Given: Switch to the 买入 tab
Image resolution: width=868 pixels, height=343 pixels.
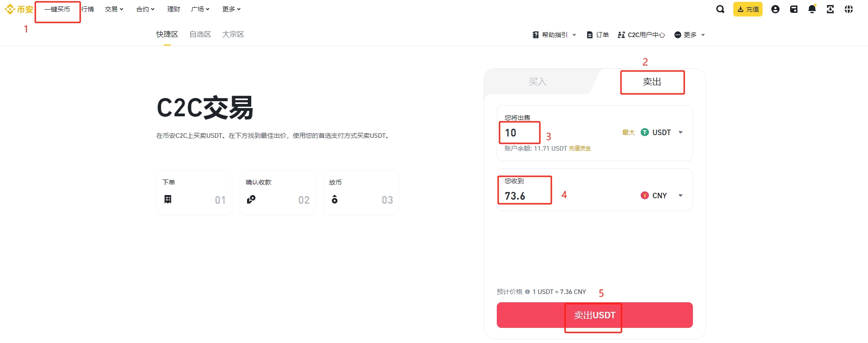Looking at the screenshot, I should pos(538,82).
